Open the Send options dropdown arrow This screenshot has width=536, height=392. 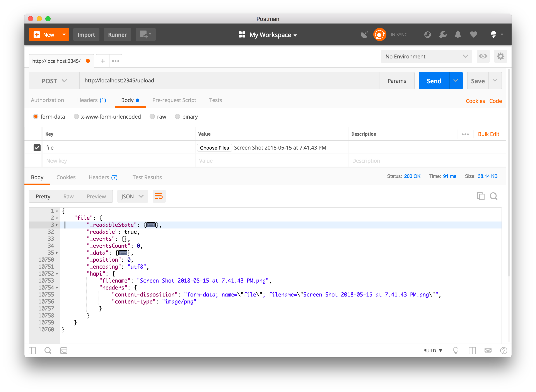coord(456,81)
